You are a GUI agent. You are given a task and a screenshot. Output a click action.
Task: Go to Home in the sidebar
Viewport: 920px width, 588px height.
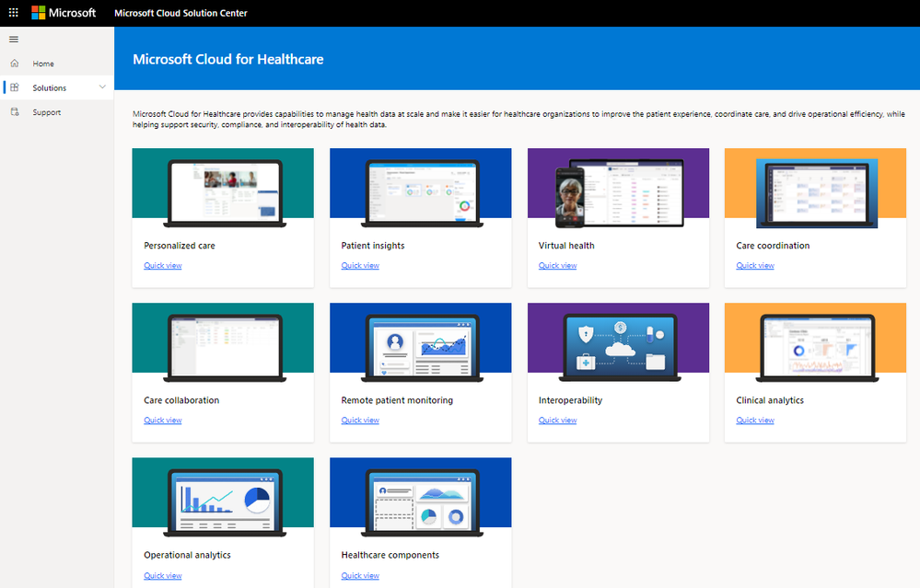point(57,63)
